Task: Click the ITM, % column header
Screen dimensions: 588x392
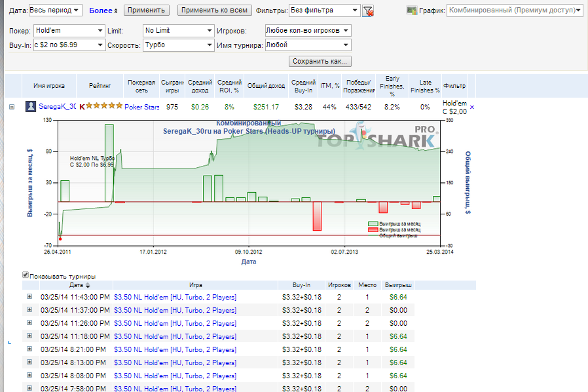Action: click(329, 86)
